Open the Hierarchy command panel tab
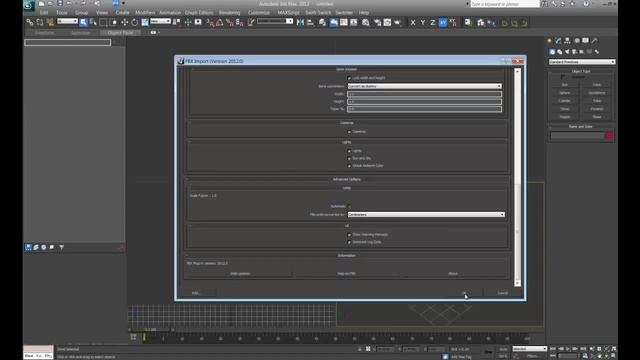The width and height of the screenshot is (640, 360). point(567,40)
